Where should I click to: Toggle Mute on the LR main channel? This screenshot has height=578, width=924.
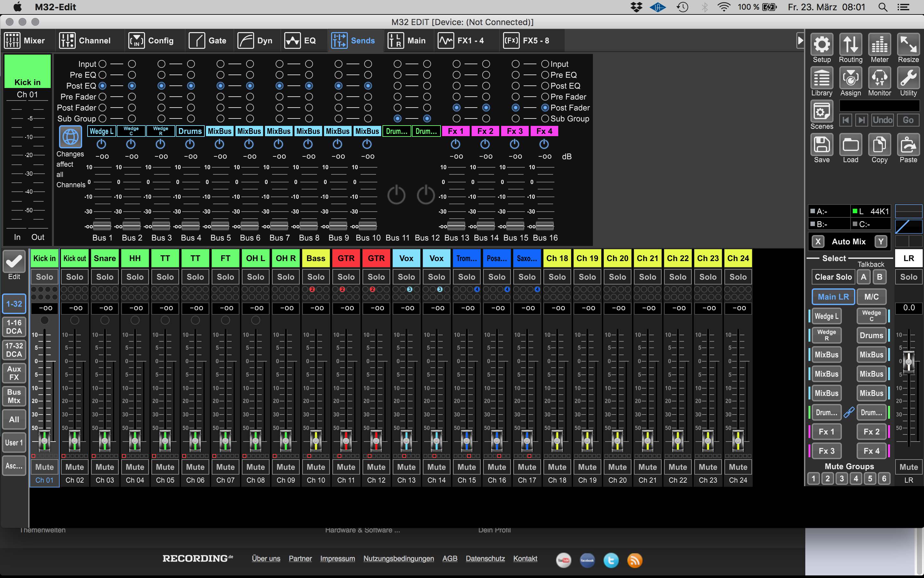pos(908,467)
